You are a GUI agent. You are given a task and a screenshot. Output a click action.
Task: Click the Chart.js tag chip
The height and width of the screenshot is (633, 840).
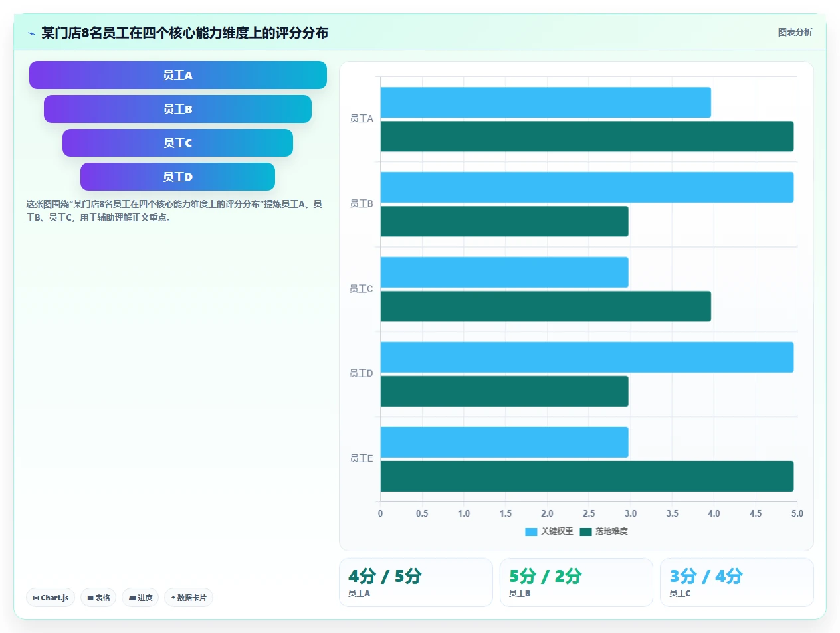point(51,598)
